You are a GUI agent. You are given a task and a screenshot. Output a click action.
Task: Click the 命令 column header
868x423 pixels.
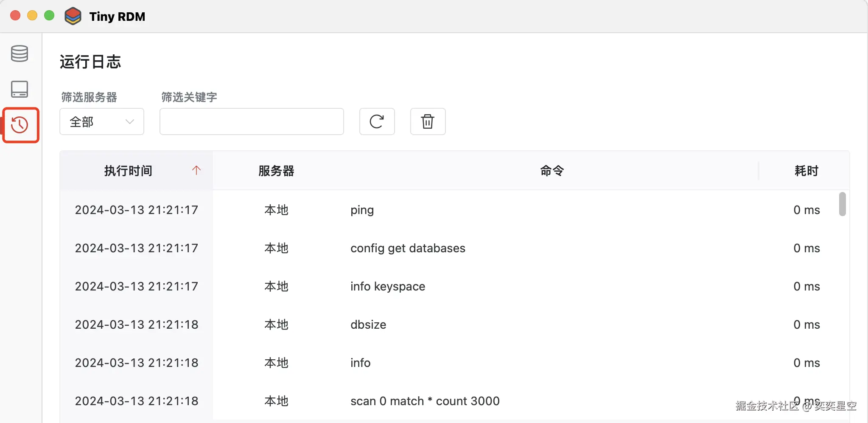(552, 171)
